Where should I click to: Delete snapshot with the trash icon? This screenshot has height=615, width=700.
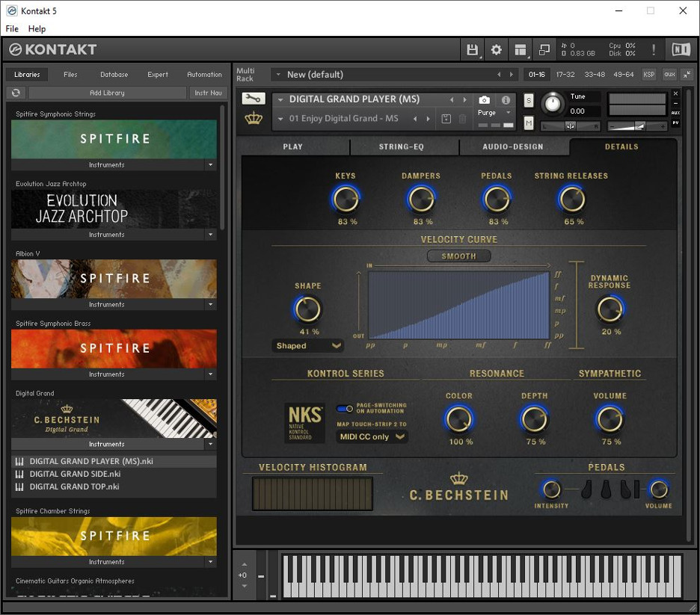tap(462, 119)
